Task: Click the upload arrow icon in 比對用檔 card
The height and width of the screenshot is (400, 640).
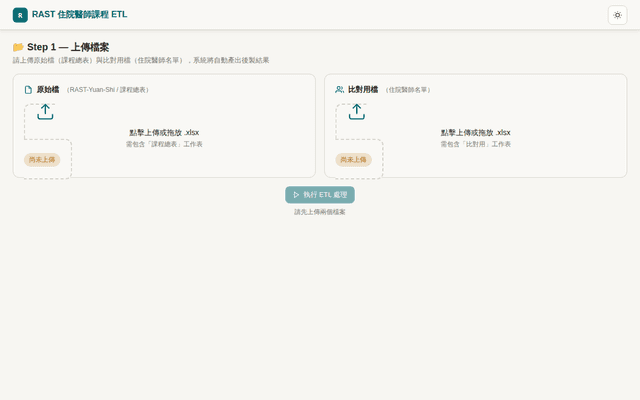Action: (357, 112)
